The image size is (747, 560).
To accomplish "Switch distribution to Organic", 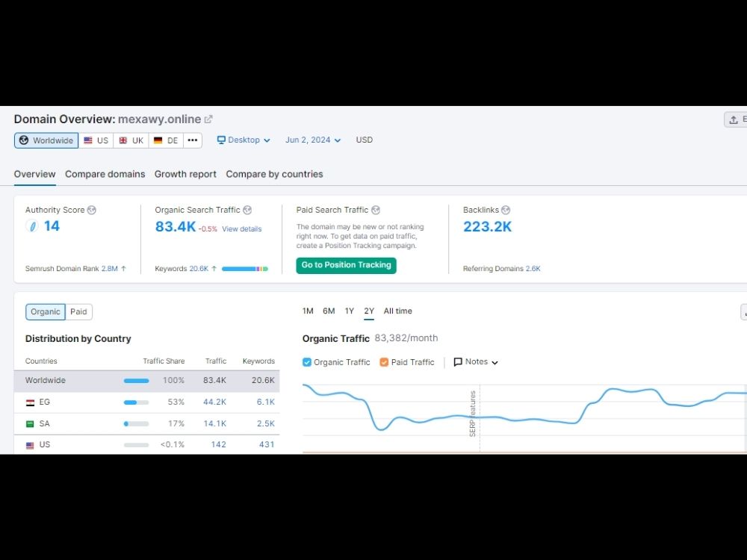I will pyautogui.click(x=46, y=312).
